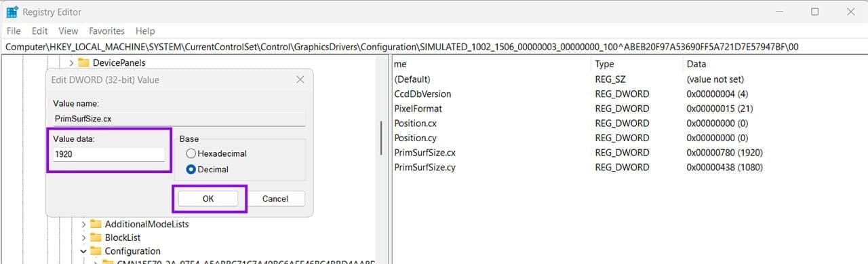The image size is (868, 264).
Task: Click the BlockList folder icon
Action: (96, 238)
